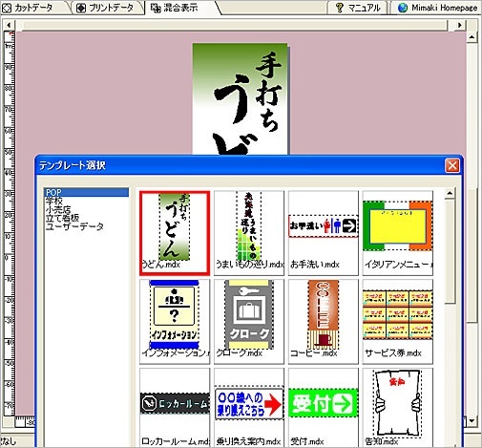Click the globe icon on Mimaki Homepage

click(x=403, y=8)
